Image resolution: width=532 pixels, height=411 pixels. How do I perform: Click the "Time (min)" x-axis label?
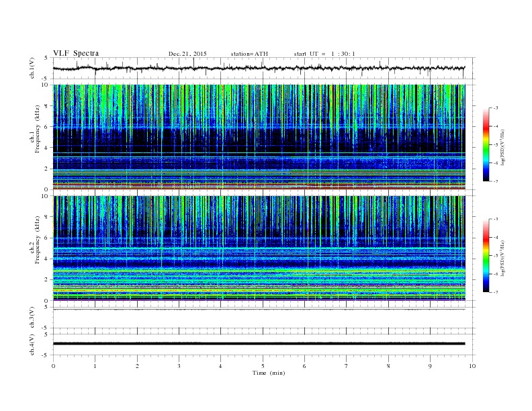[269, 373]
